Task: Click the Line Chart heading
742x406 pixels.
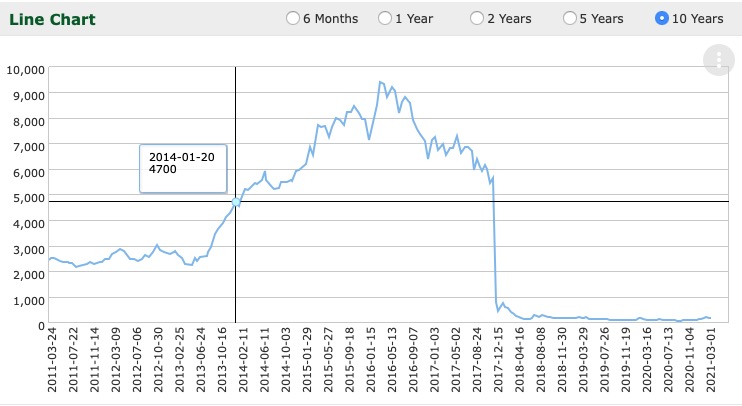Action: (x=52, y=19)
